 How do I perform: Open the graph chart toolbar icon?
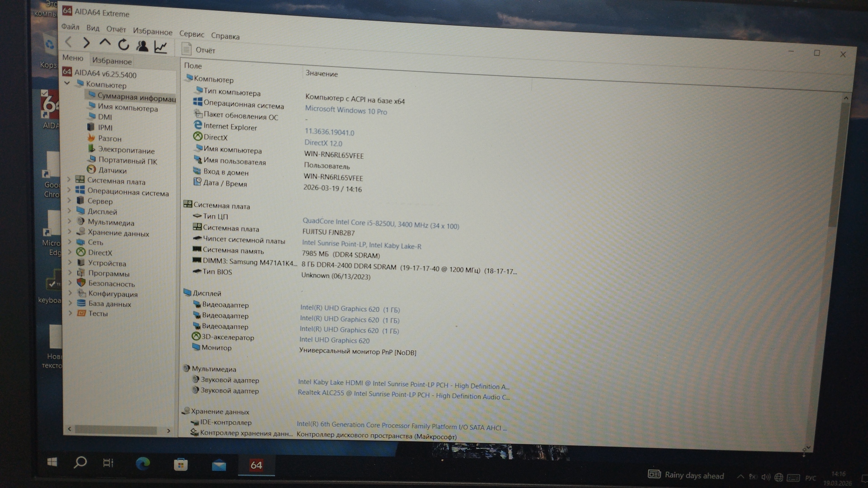click(x=160, y=47)
